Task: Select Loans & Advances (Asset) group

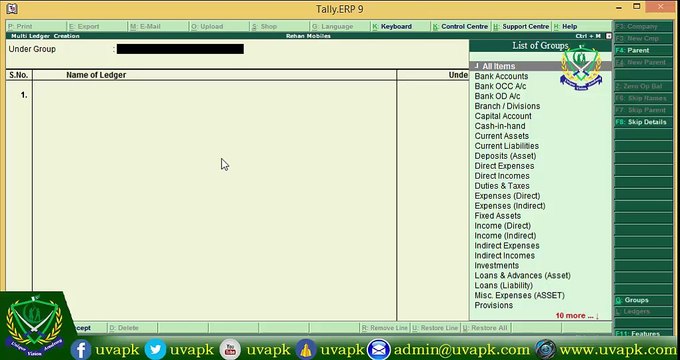Action: 523,276
